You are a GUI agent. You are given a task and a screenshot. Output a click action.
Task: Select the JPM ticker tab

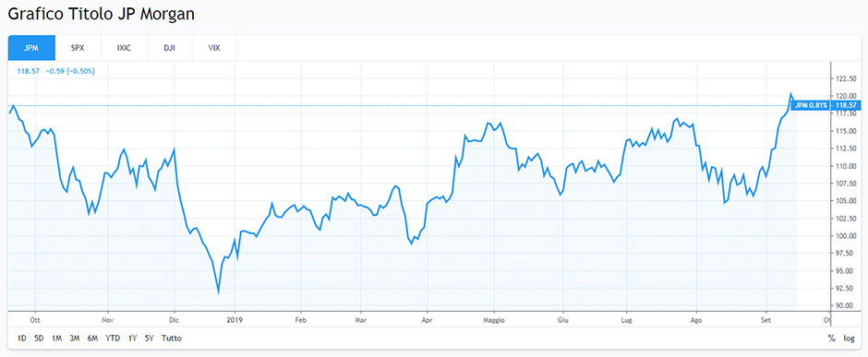(x=32, y=48)
